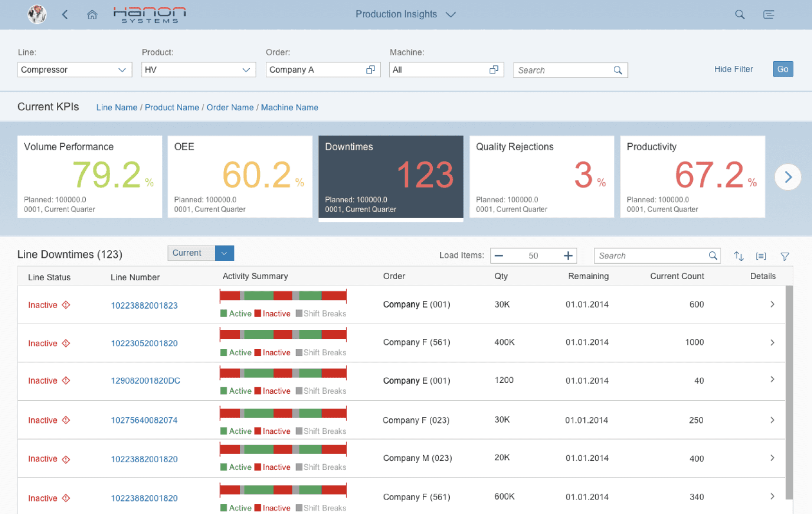Click the table filter funnel icon

(x=785, y=256)
